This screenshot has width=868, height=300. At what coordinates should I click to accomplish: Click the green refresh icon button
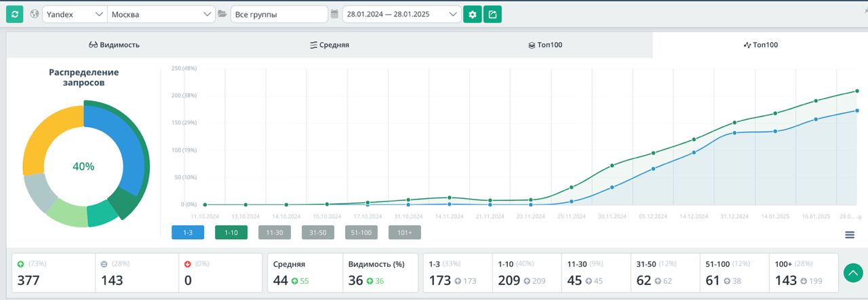pyautogui.click(x=15, y=14)
